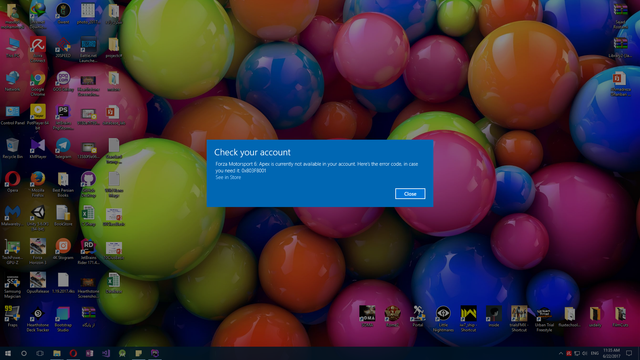The image size is (640, 360).
Task: Open the Windows Start menu
Action: (x=7, y=353)
